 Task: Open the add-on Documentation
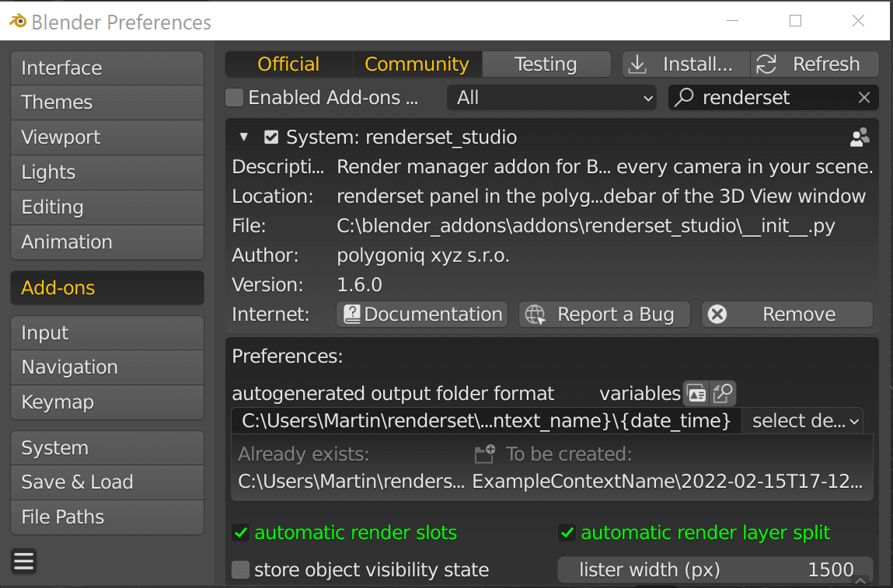[422, 315]
